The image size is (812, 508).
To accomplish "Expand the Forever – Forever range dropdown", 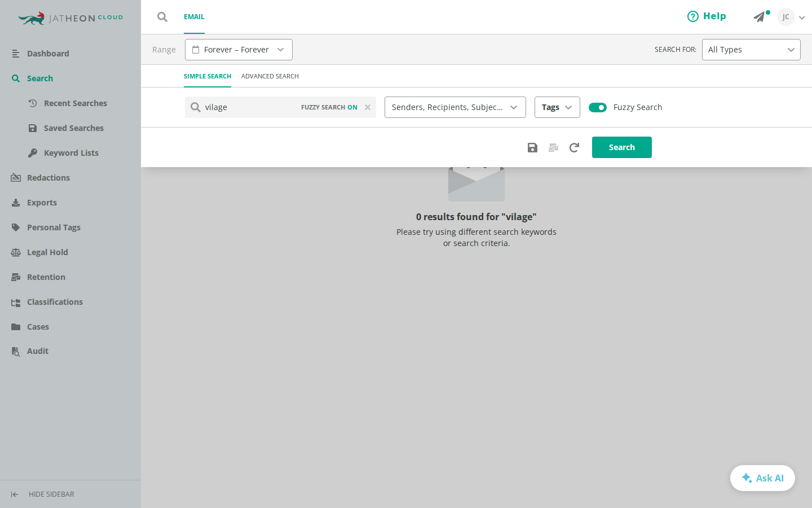I will coord(239,50).
